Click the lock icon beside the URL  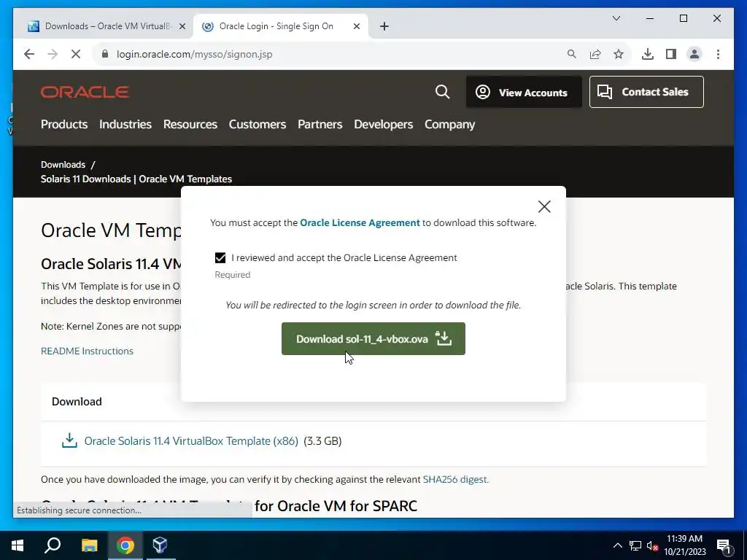(x=105, y=54)
